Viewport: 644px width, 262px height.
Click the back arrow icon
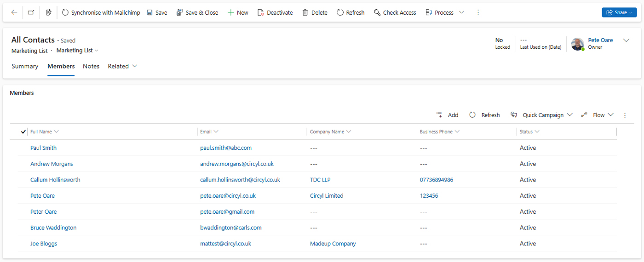tap(14, 12)
